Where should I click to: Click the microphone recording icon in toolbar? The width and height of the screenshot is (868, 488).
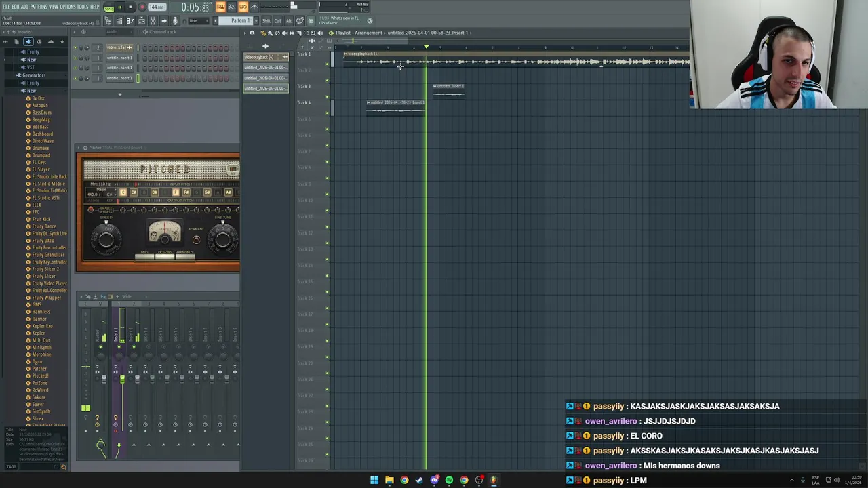point(175,21)
